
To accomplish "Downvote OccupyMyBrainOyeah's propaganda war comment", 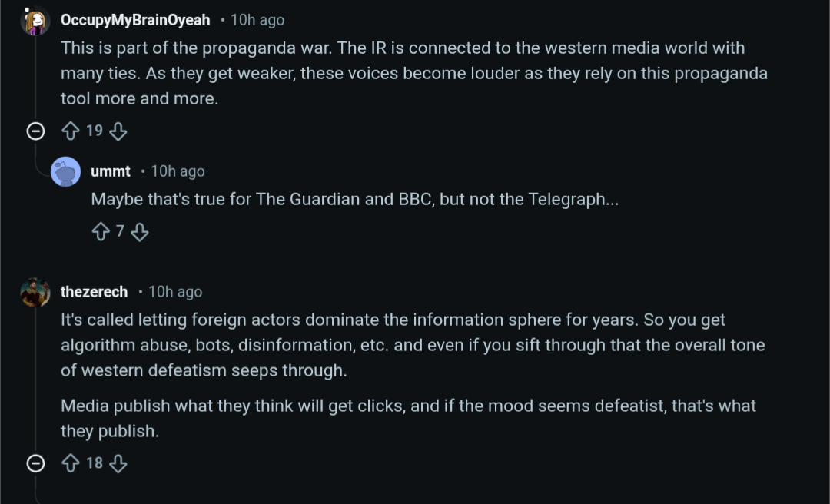I will click(x=118, y=131).
